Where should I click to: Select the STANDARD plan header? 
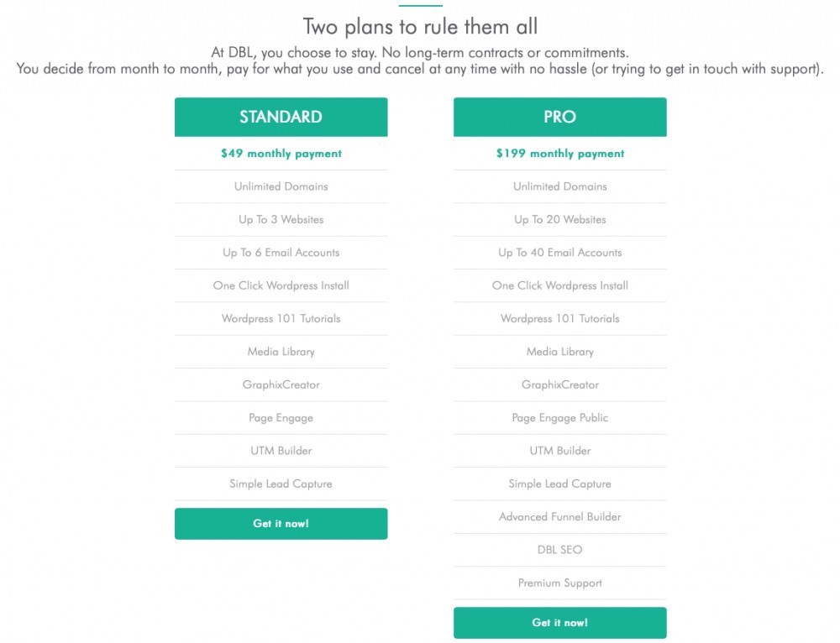coord(281,117)
